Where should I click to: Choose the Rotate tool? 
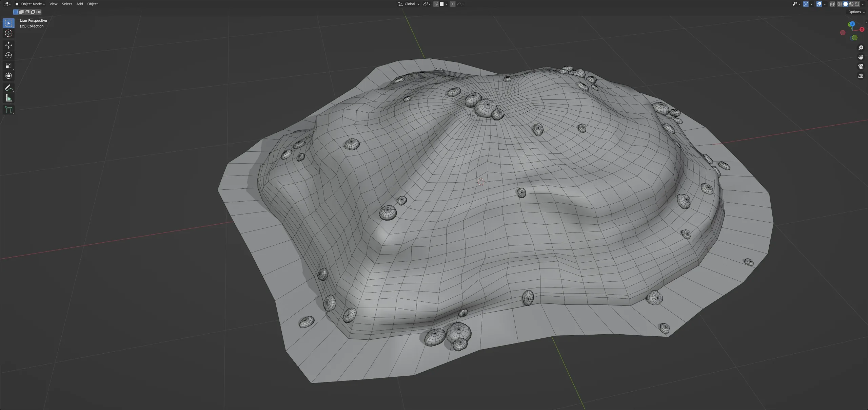(x=8, y=55)
